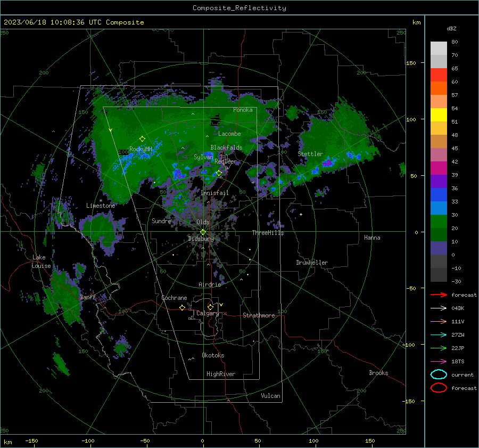Click the Airdrie city label

pyautogui.click(x=210, y=284)
